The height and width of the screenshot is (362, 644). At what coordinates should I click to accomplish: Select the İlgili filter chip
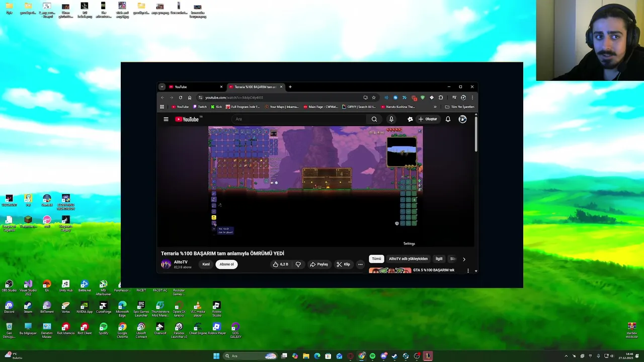(439, 259)
